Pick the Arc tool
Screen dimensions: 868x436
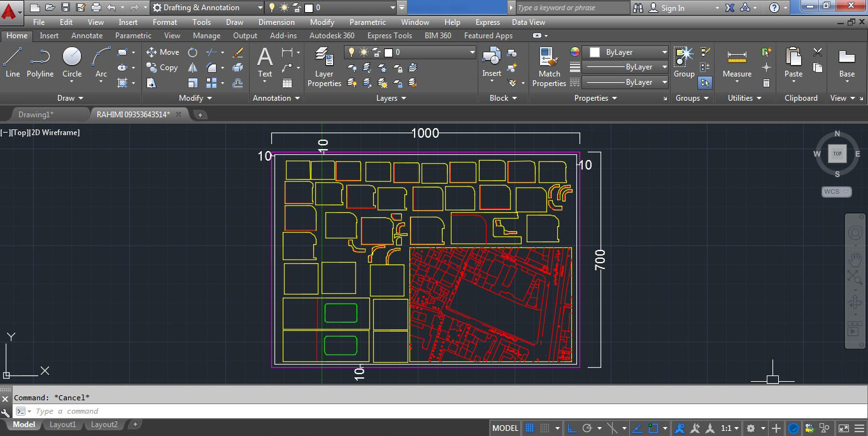click(x=101, y=63)
